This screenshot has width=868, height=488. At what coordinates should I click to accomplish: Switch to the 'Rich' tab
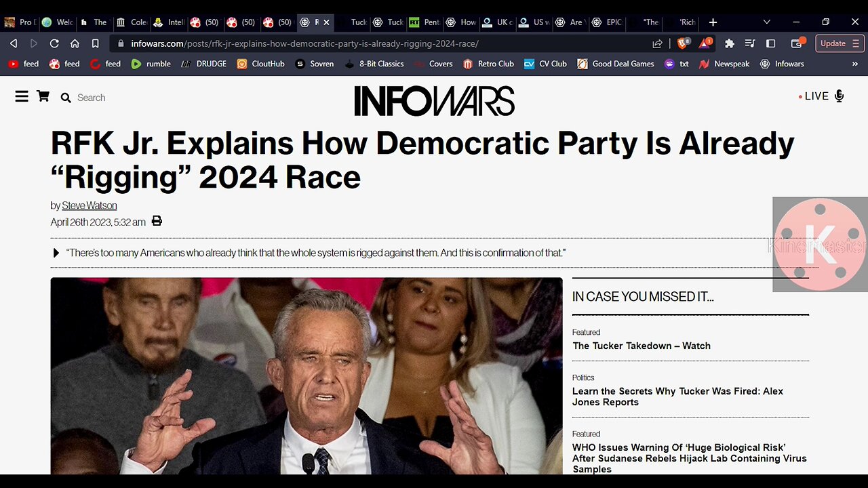pyautogui.click(x=681, y=22)
